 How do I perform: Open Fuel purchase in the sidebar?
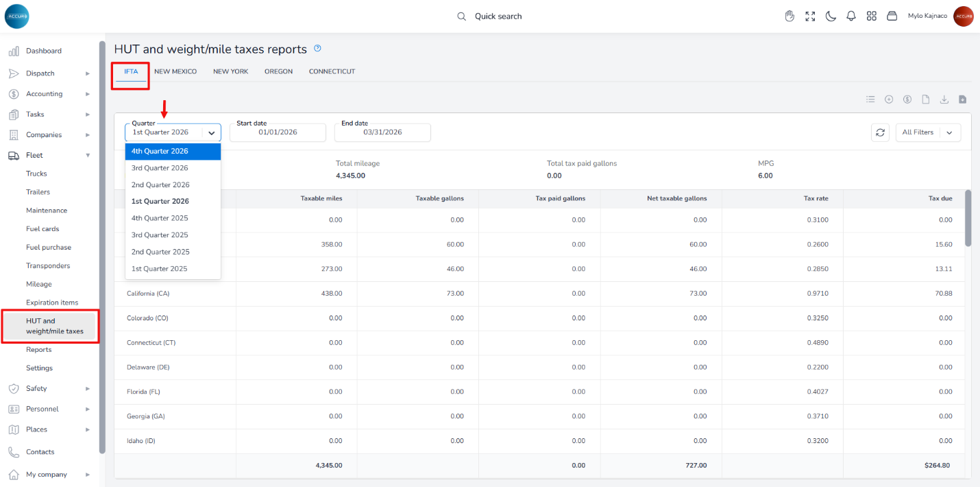tap(49, 248)
